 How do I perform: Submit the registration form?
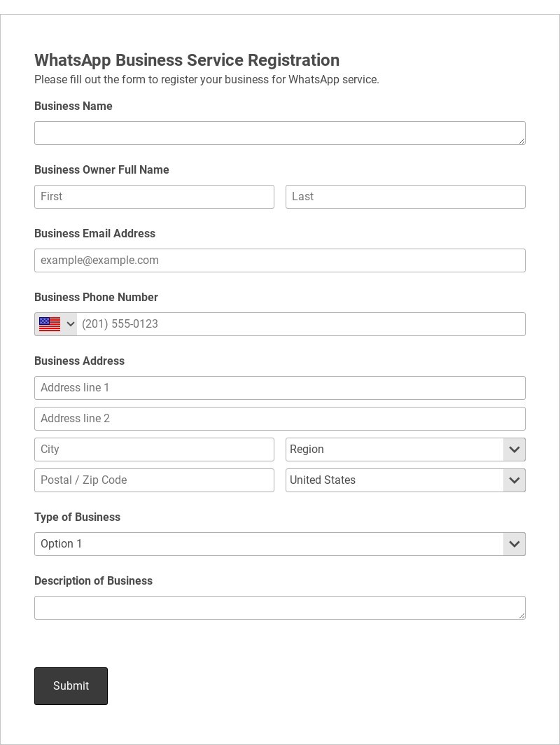click(71, 686)
